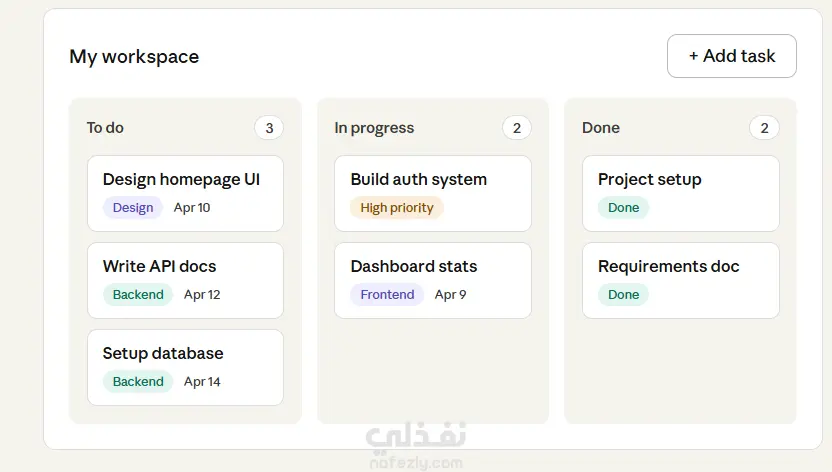Click Done tag on Requirements doc
The image size is (832, 472).
point(623,295)
